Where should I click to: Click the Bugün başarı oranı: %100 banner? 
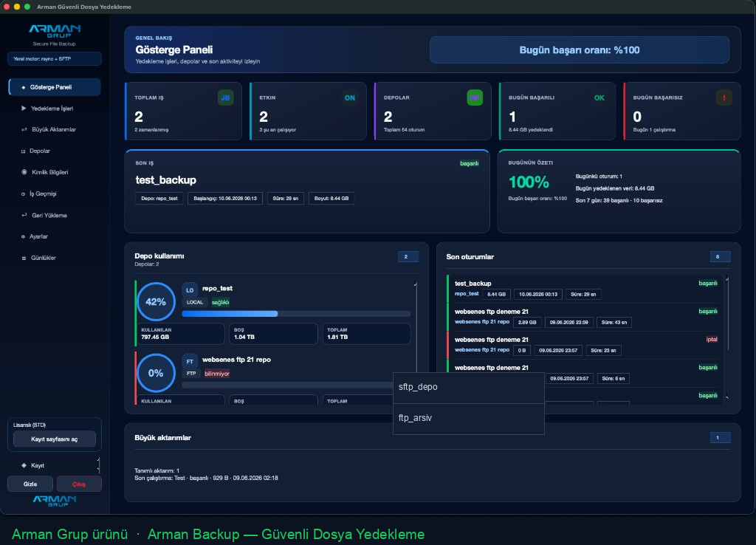(x=579, y=50)
